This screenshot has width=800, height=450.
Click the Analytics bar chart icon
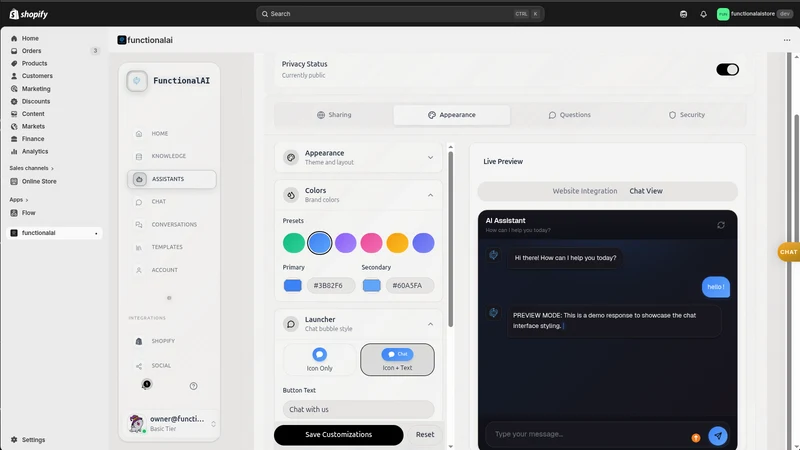pyautogui.click(x=14, y=152)
